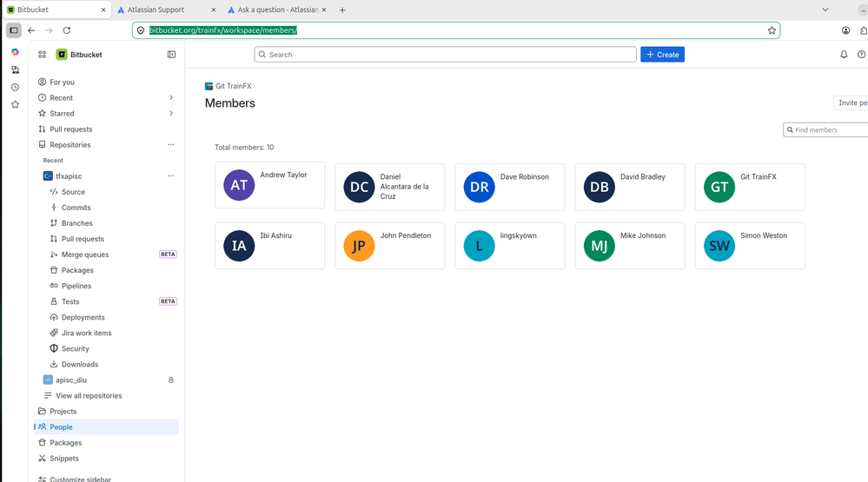Open the app switcher grid icon
The image size is (868, 482).
(42, 54)
